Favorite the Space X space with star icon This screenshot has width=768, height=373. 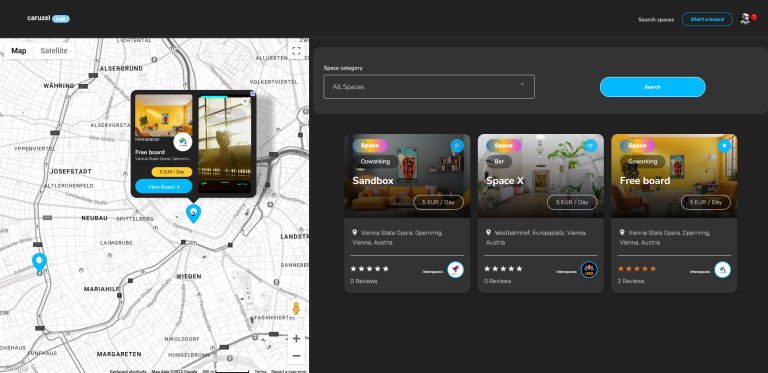tap(591, 145)
